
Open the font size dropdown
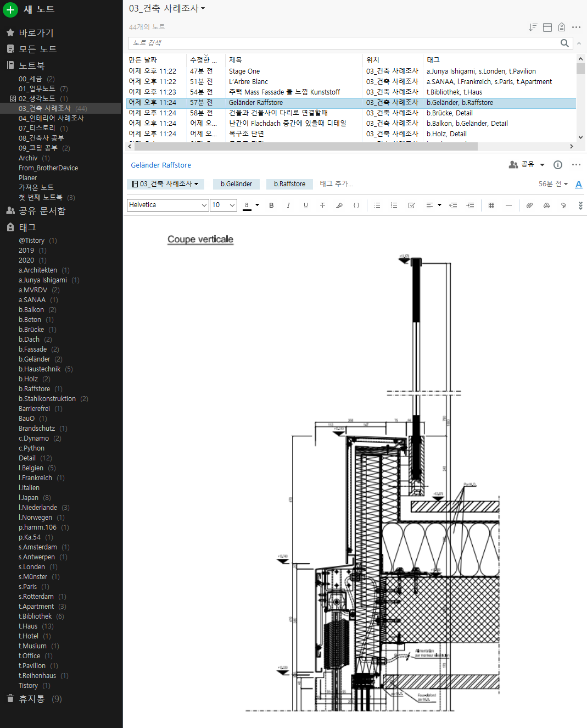click(x=223, y=205)
